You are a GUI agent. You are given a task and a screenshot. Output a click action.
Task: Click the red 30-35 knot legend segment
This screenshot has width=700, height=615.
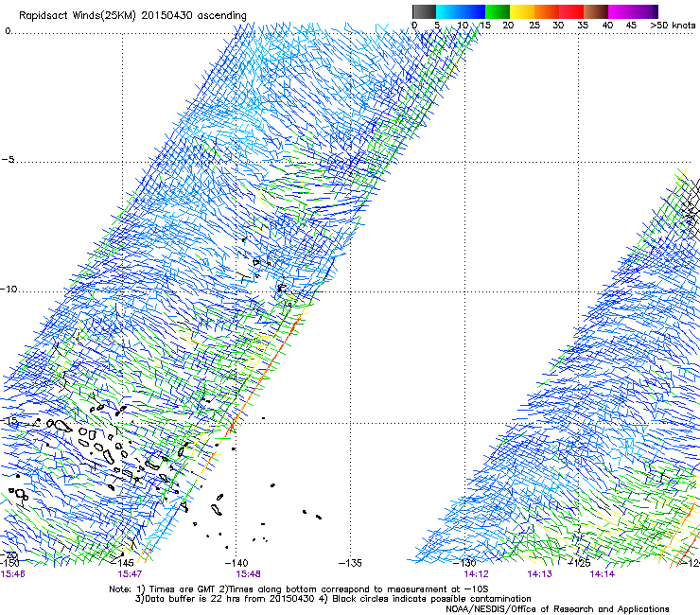tap(571, 11)
